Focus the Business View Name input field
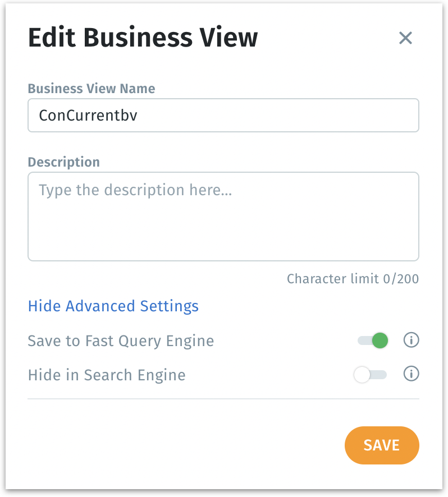Screen dimensions: 448x497 [x=223, y=116]
